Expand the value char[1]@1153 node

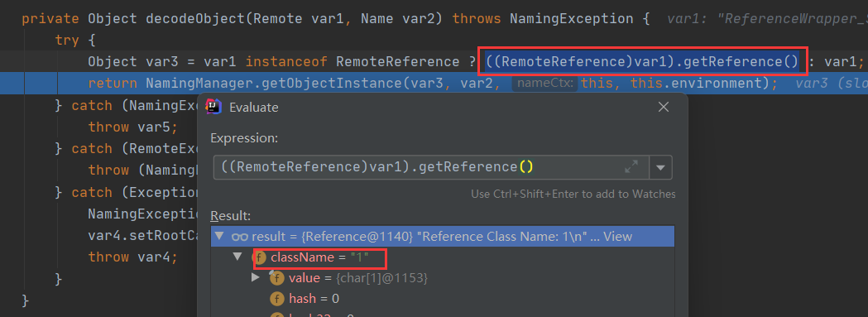coord(255,277)
